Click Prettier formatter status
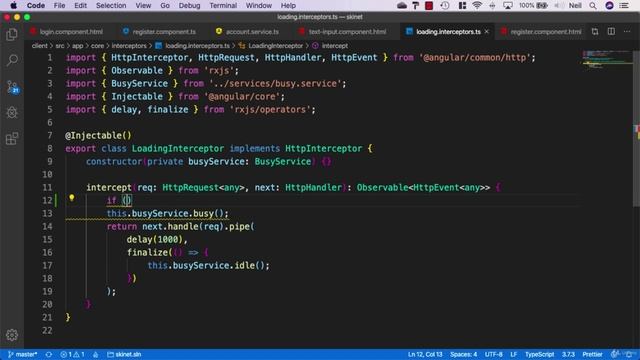Viewport: 640px width, 360px height. (x=592, y=354)
